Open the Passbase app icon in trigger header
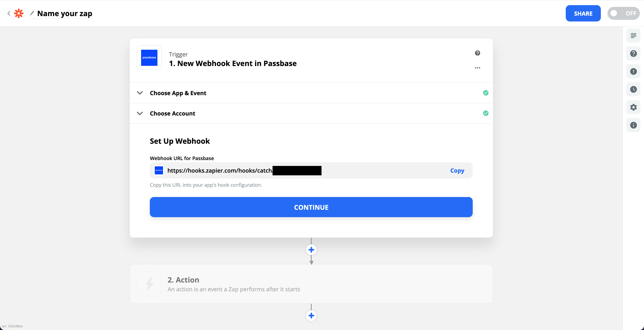The width and height of the screenshot is (644, 330). tap(149, 58)
